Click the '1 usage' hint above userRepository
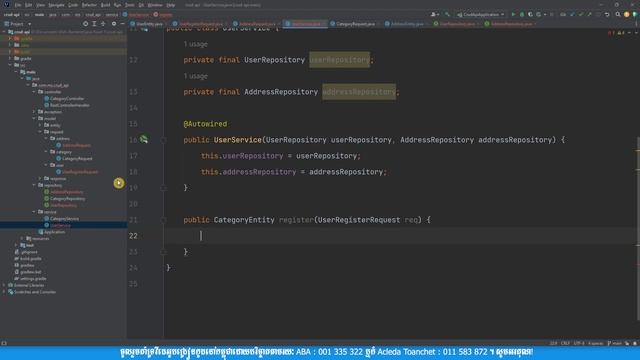This screenshot has height=360, width=640. pos(196,44)
